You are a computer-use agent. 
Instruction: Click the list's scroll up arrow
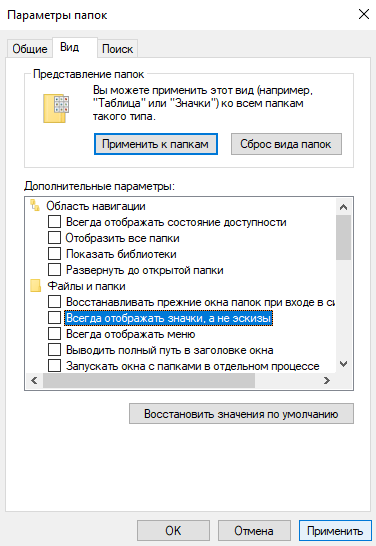pyautogui.click(x=343, y=207)
